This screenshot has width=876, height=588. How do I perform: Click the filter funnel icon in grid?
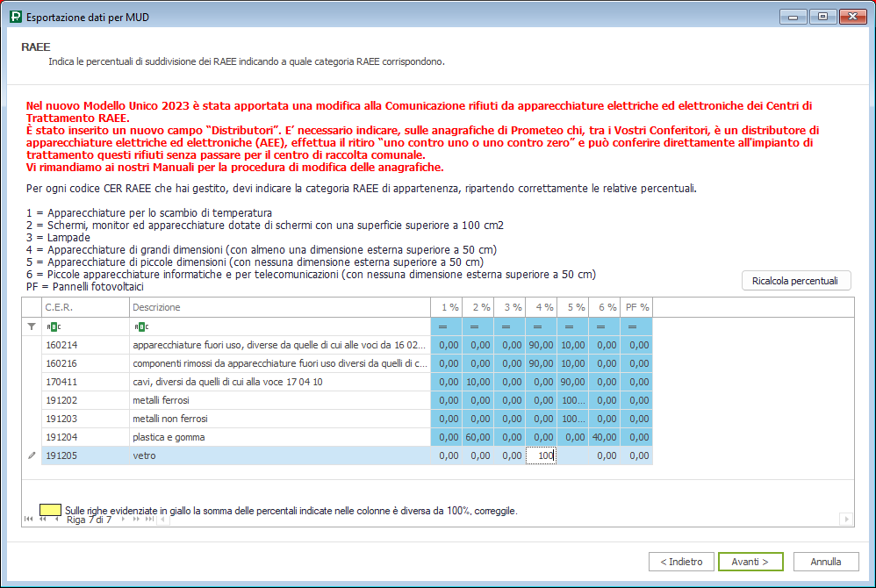32,326
